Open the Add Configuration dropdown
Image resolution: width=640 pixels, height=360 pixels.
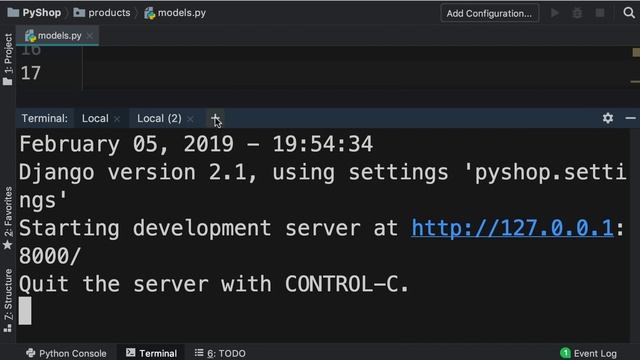pyautogui.click(x=489, y=13)
